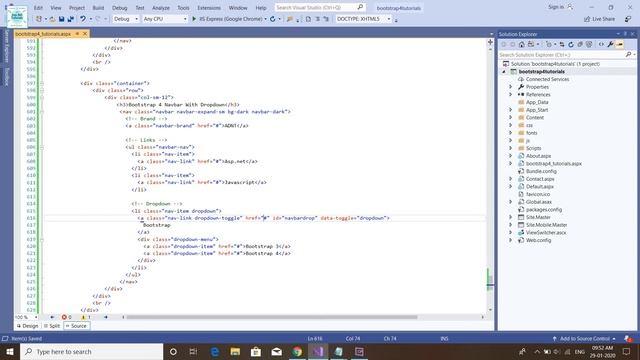
Task: Open Properties wrench icon in Solution Explorer
Action: (x=611, y=44)
